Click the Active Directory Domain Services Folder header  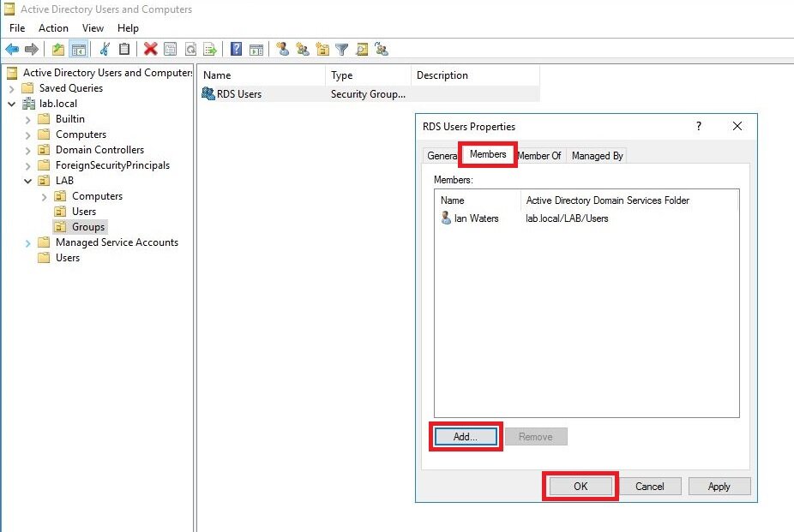[629, 200]
